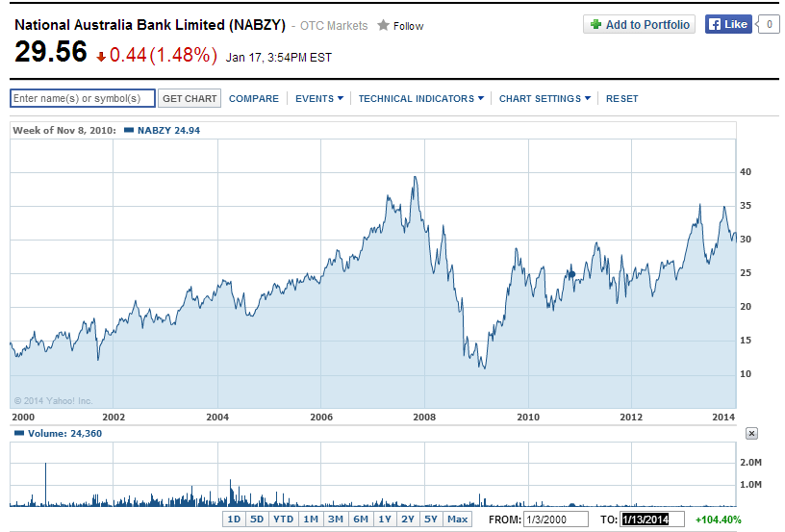Click the Week of Nov 8, 2010 label
The image size is (785, 532).
click(x=64, y=130)
